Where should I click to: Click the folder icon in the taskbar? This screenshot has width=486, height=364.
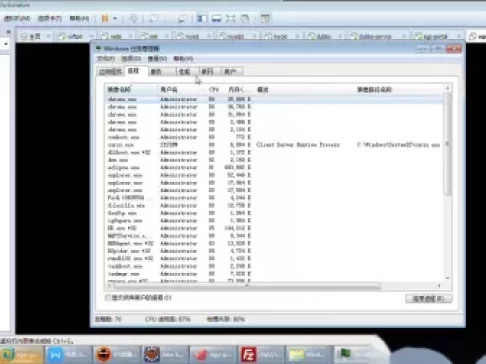click(307, 355)
